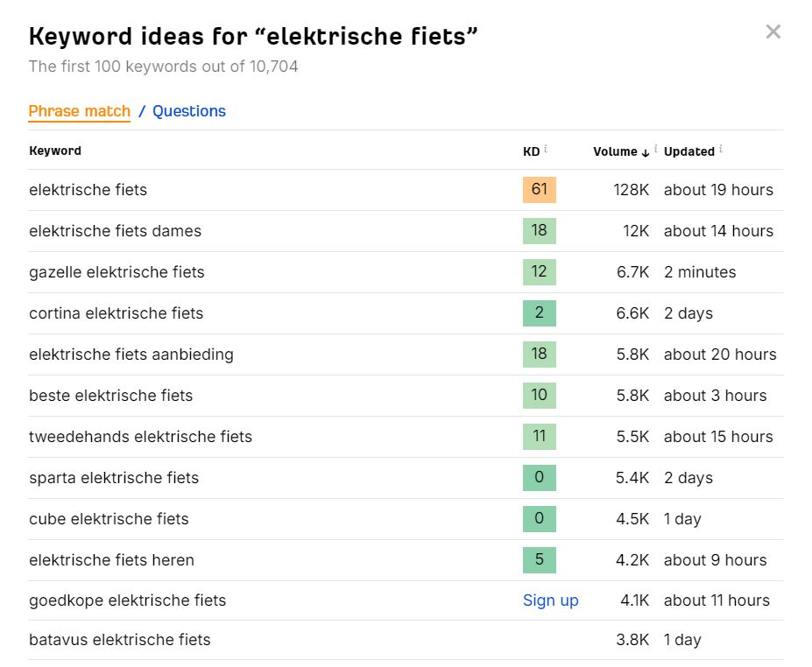Image resolution: width=812 pixels, height=667 pixels.
Task: Select keyword "elektrische fiets aanbieding"
Action: [131, 355]
